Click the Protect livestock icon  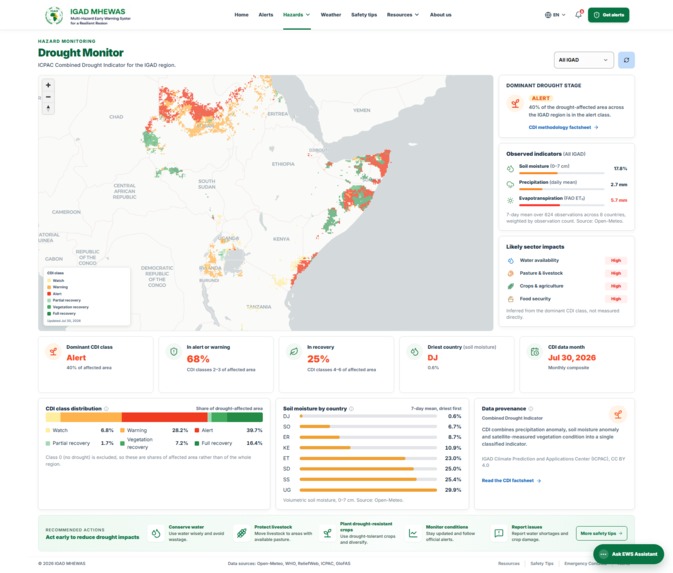(242, 533)
